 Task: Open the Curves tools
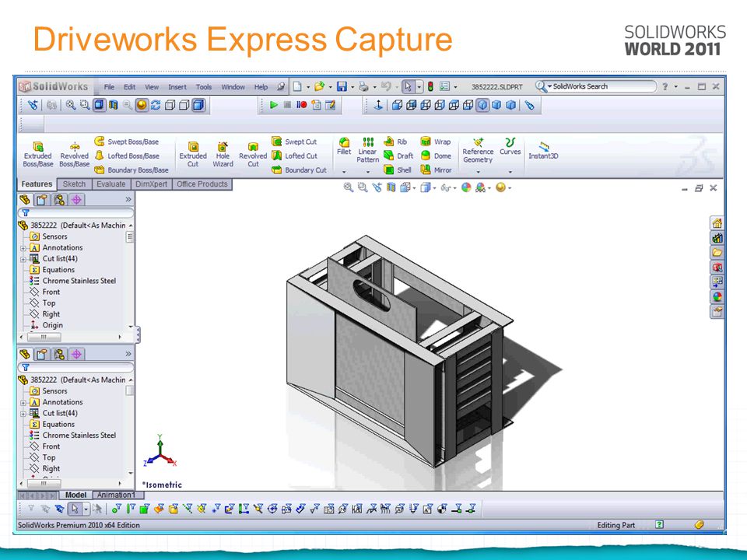click(x=510, y=147)
